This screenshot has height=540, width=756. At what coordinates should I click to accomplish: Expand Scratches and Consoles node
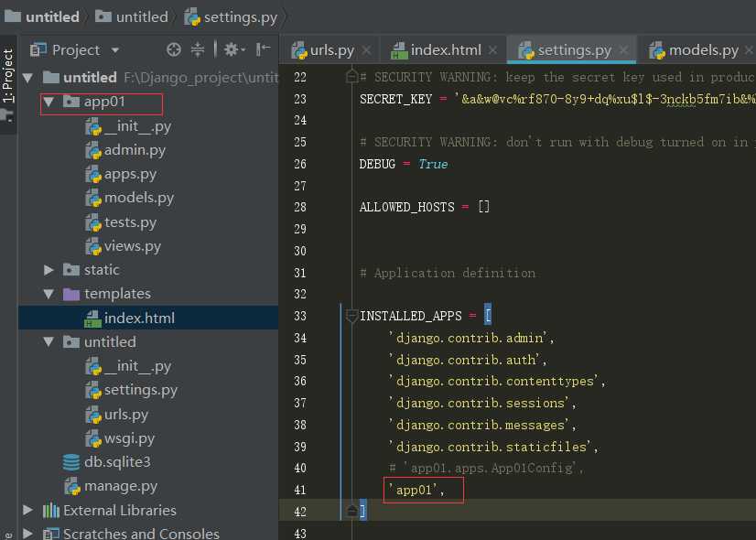pyautogui.click(x=28, y=534)
